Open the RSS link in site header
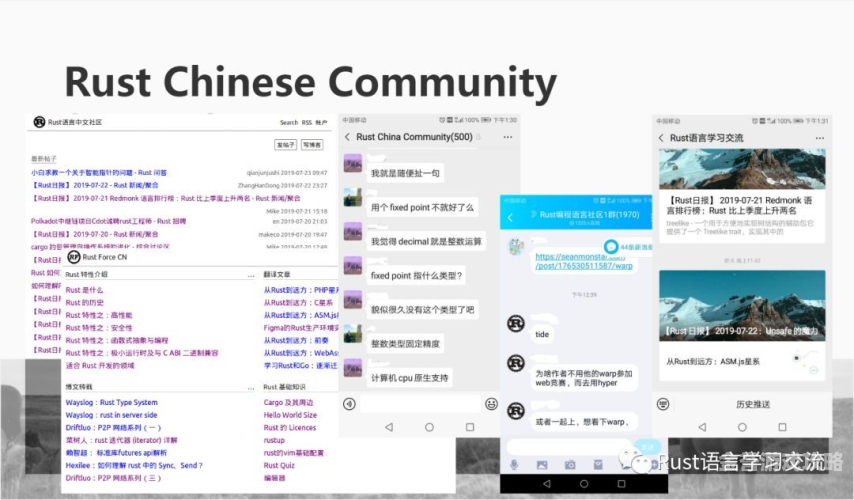The width and height of the screenshot is (854, 500). tap(307, 123)
